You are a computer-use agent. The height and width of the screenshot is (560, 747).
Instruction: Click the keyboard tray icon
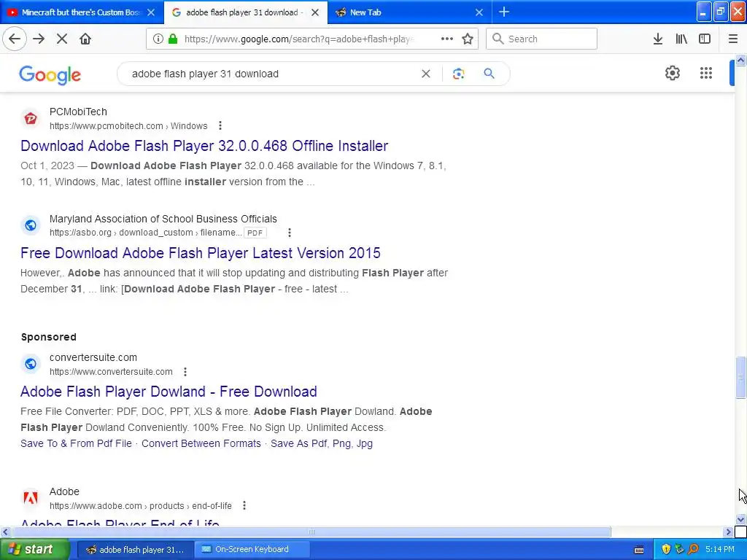639,550
